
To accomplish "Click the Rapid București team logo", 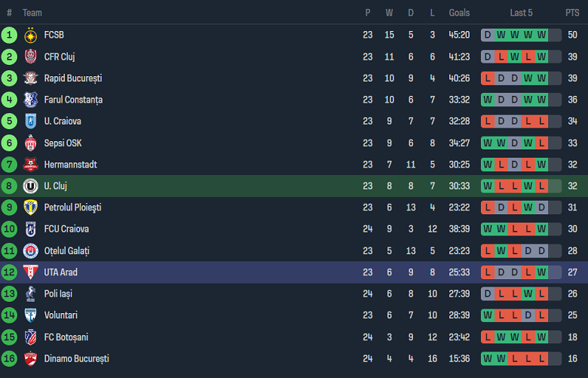I will point(31,78).
